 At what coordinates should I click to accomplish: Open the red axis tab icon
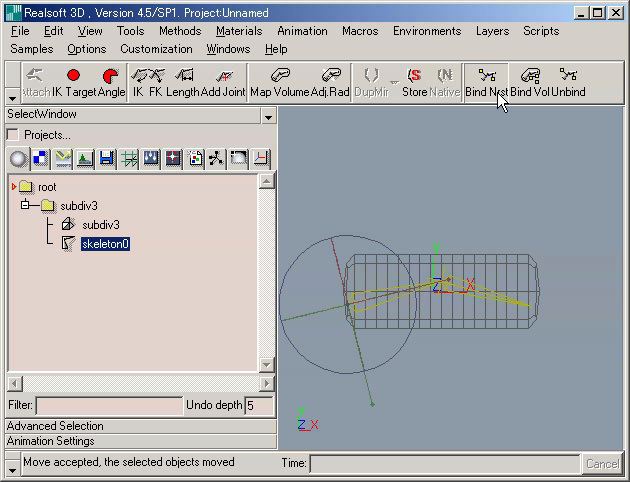261,159
